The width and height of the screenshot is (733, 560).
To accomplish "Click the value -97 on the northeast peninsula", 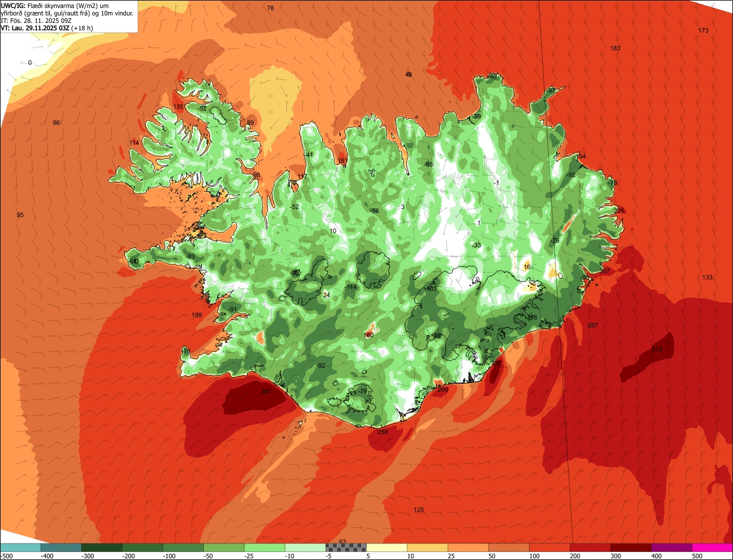I will tap(551, 90).
